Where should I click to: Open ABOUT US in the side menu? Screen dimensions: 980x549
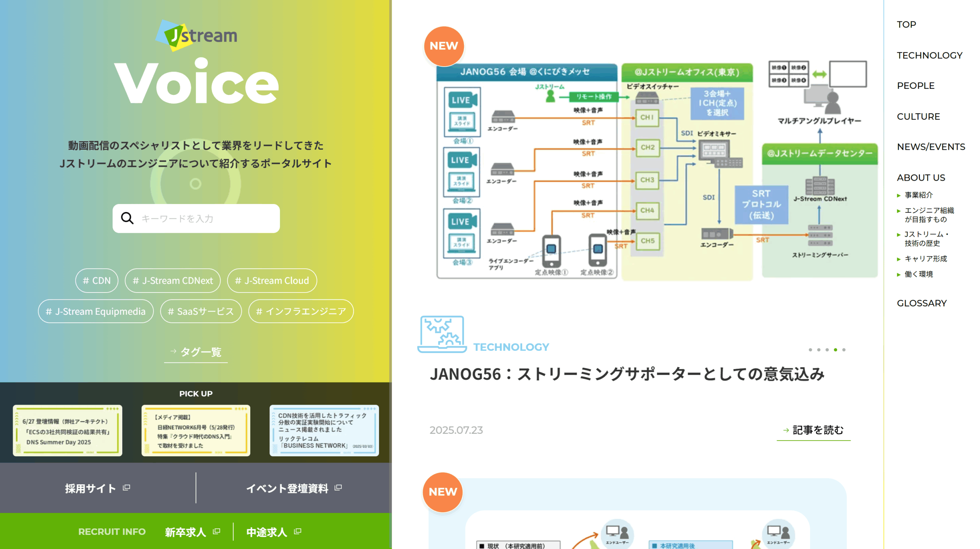tap(921, 178)
